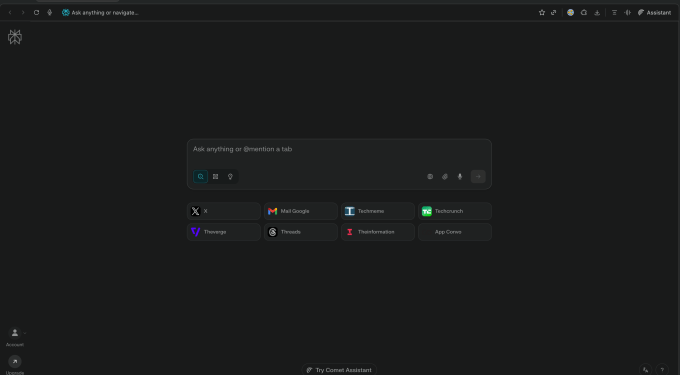Open the Assistant panel
680x375 pixels.
(654, 13)
